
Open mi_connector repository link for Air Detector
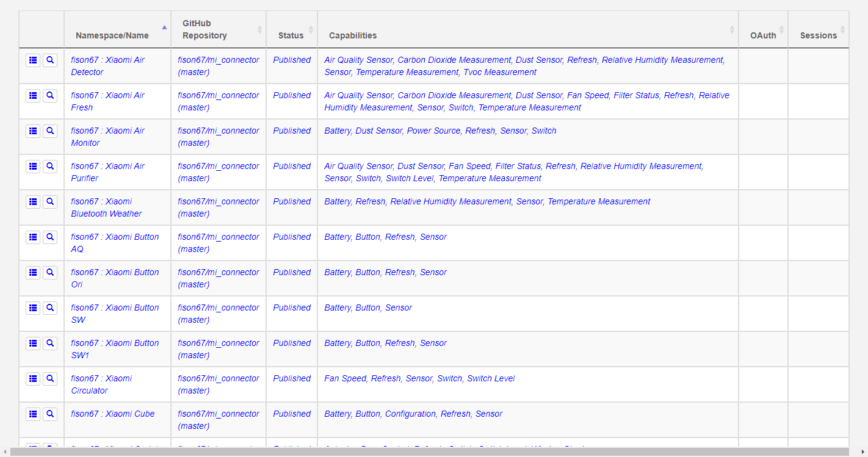coord(219,66)
